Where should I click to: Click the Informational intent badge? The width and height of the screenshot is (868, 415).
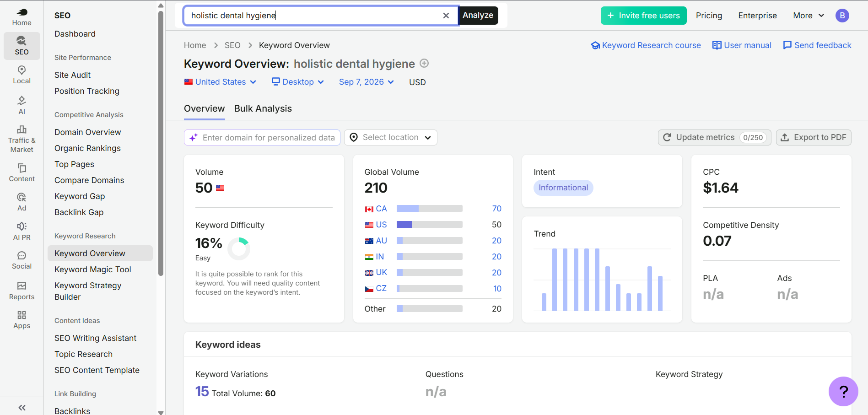(x=563, y=188)
